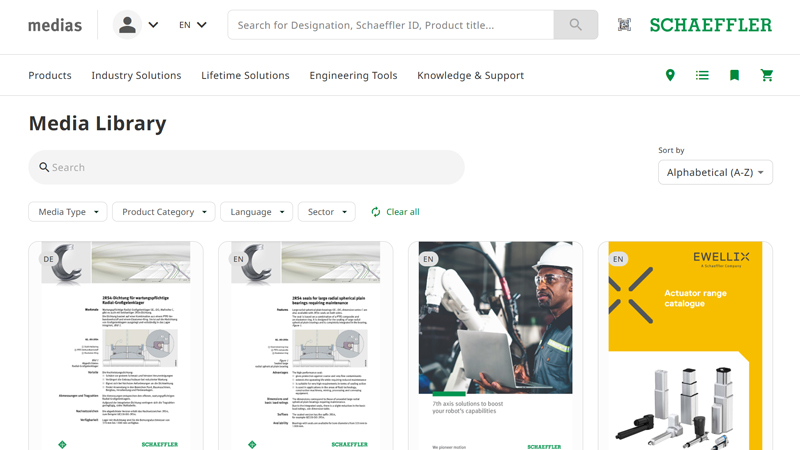Click the Clear all filters link

click(x=395, y=212)
